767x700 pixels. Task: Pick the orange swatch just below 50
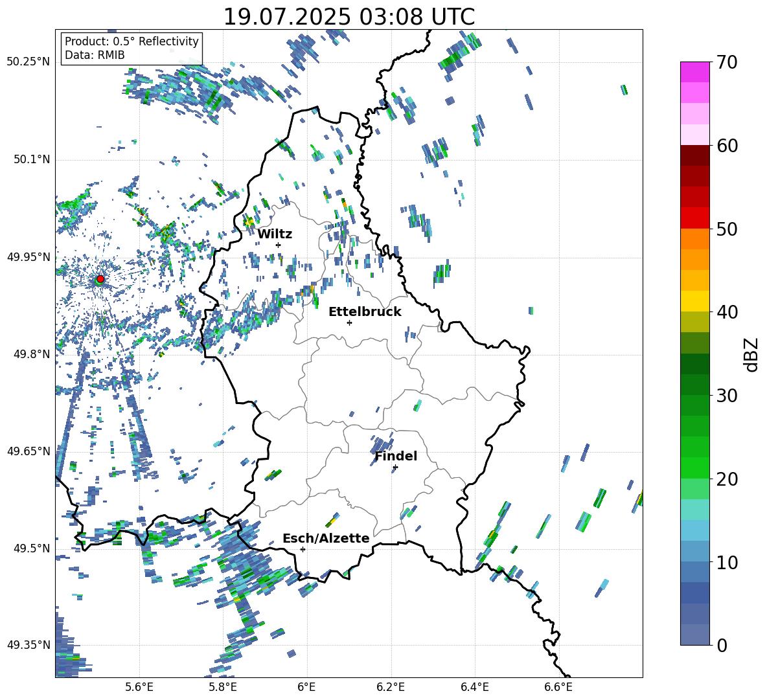coord(694,238)
